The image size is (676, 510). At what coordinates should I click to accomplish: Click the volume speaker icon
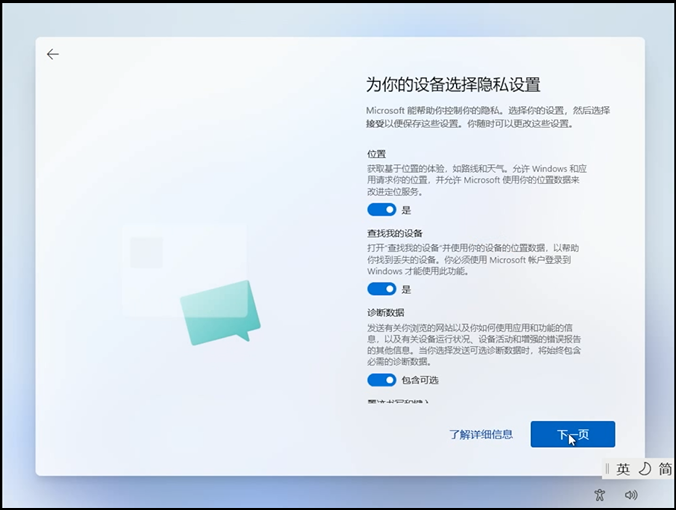(631, 494)
